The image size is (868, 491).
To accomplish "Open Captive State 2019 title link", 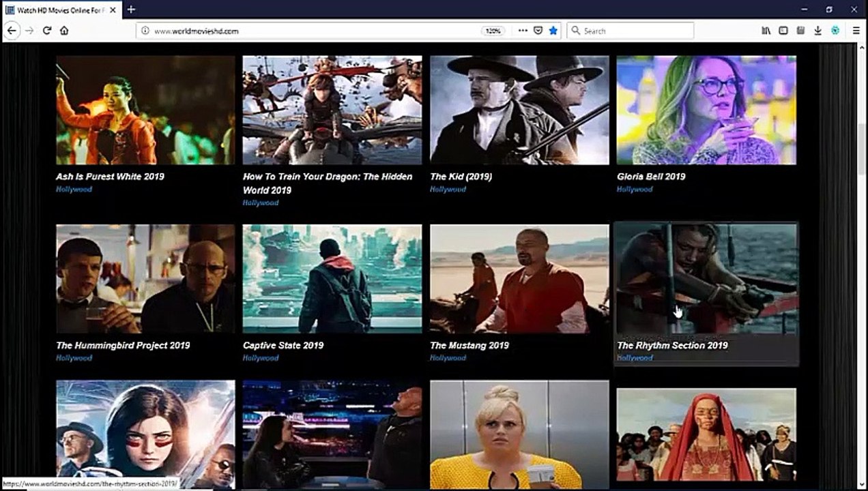I will coord(283,345).
